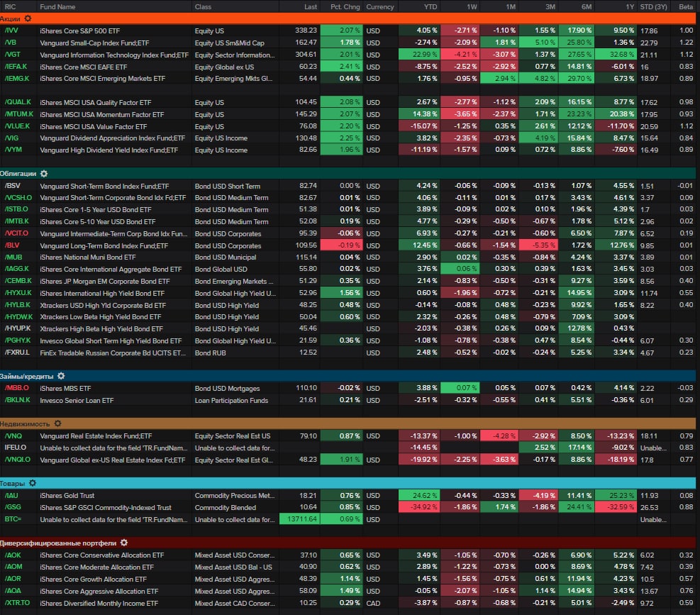
Task: Select iShares Core Growth Allocation ETF name
Action: point(93,579)
